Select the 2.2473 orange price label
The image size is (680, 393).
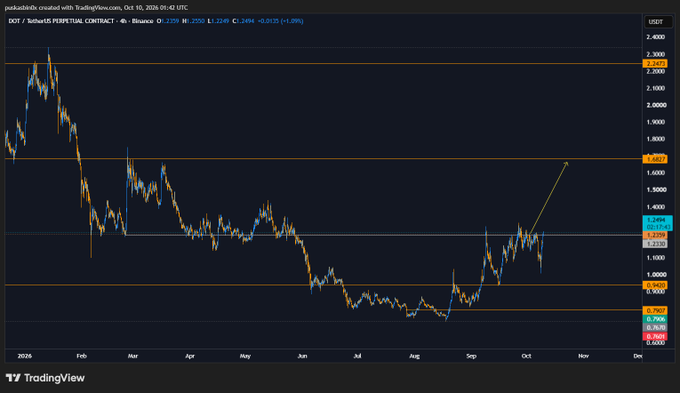(655, 64)
